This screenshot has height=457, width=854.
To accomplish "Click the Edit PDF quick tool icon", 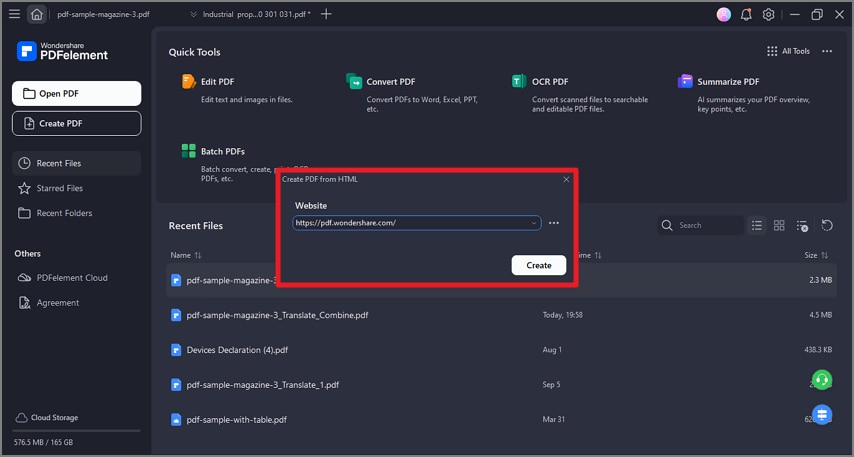I will (189, 81).
